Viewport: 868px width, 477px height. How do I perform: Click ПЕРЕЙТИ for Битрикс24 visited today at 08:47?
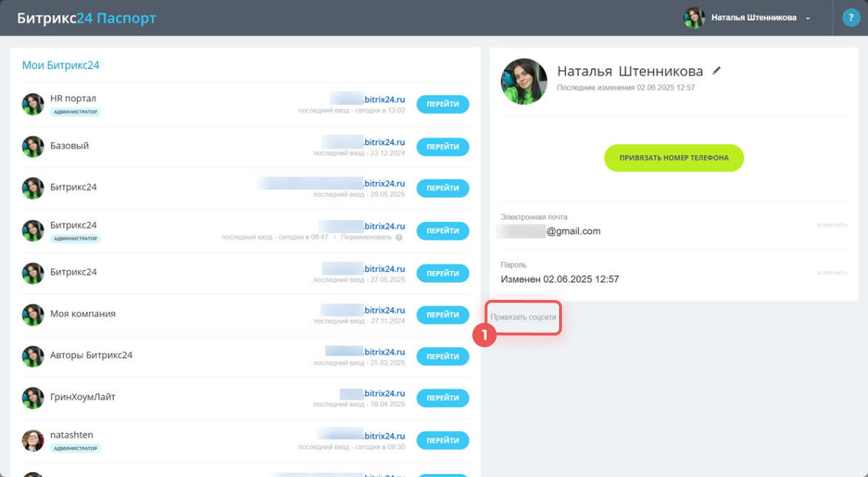coord(443,231)
